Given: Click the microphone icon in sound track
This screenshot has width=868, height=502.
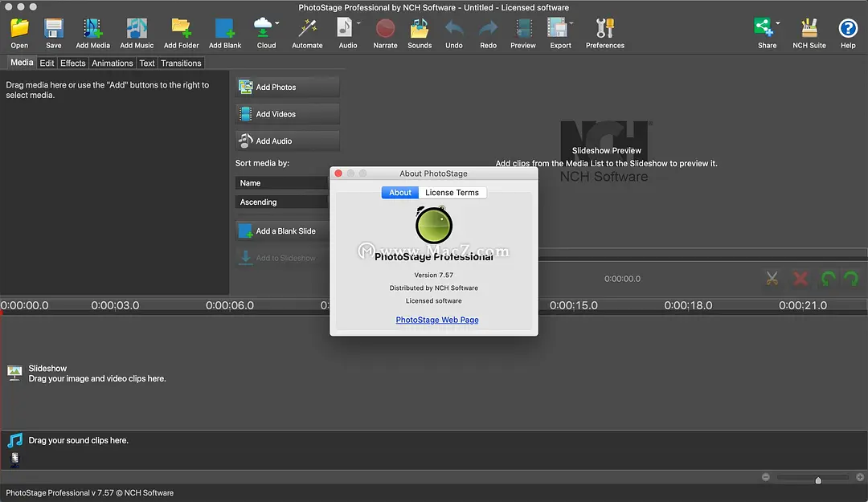Looking at the screenshot, I should tap(15, 459).
